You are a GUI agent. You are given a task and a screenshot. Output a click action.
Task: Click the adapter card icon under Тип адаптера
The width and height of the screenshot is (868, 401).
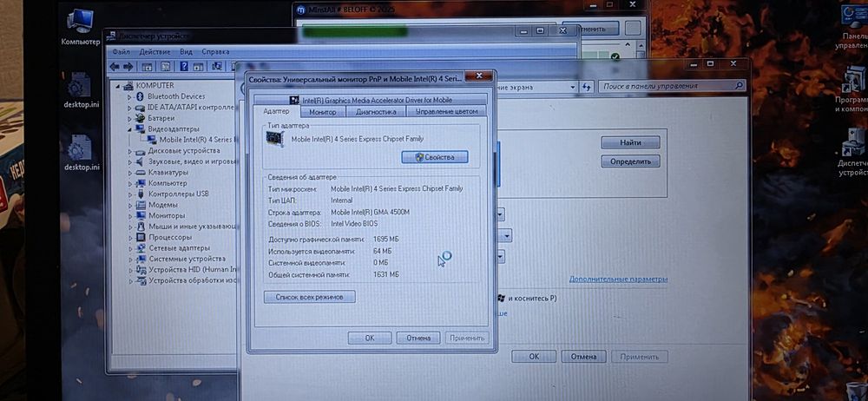275,139
